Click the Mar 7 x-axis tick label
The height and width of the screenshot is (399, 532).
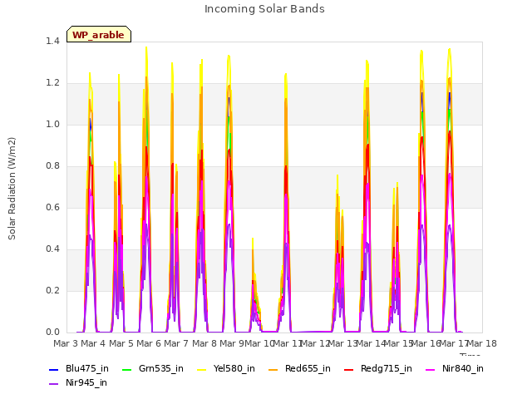176,343
